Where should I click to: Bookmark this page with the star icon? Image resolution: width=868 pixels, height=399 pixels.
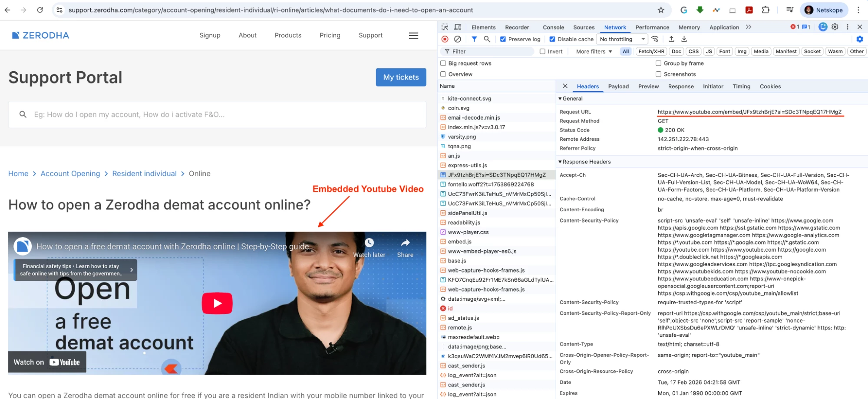pyautogui.click(x=661, y=10)
